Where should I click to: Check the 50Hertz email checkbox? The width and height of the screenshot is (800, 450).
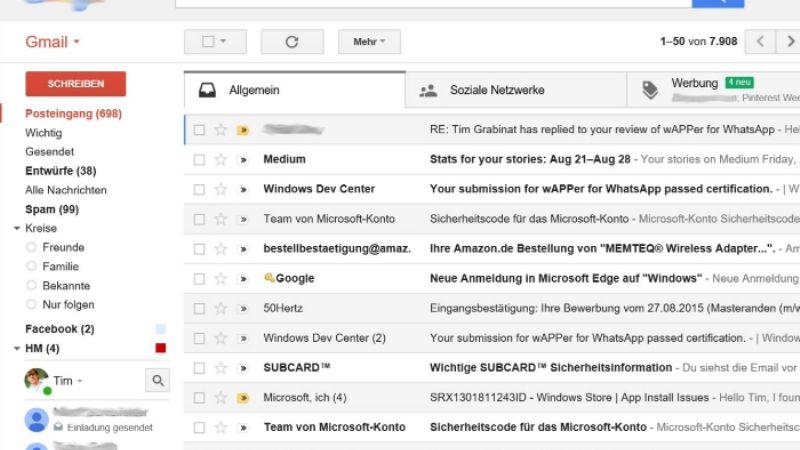tap(199, 309)
